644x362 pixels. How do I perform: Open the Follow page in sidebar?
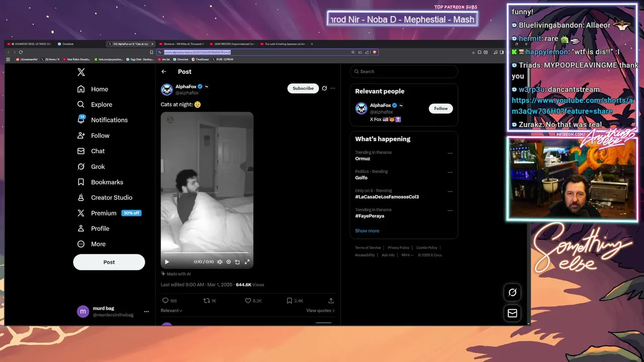click(x=93, y=136)
